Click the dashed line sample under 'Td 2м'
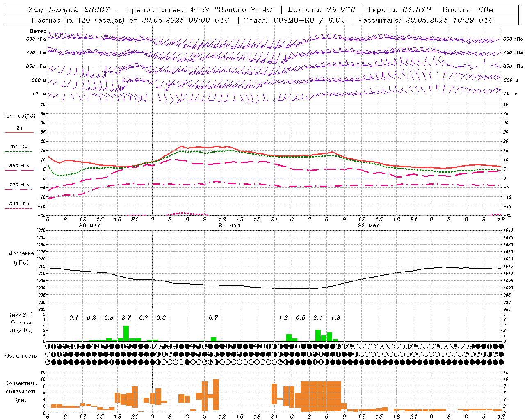Viewport: 525px width, 420px height. point(18,152)
